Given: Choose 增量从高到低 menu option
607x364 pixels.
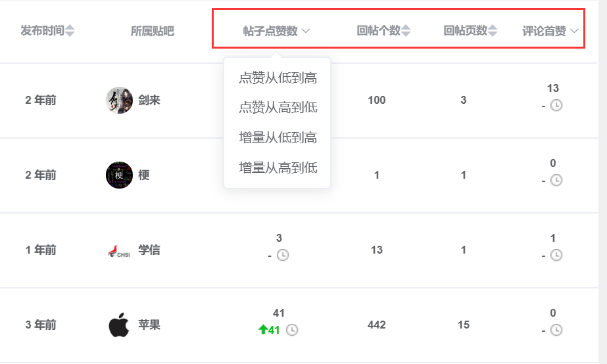Looking at the screenshot, I should (x=278, y=168).
